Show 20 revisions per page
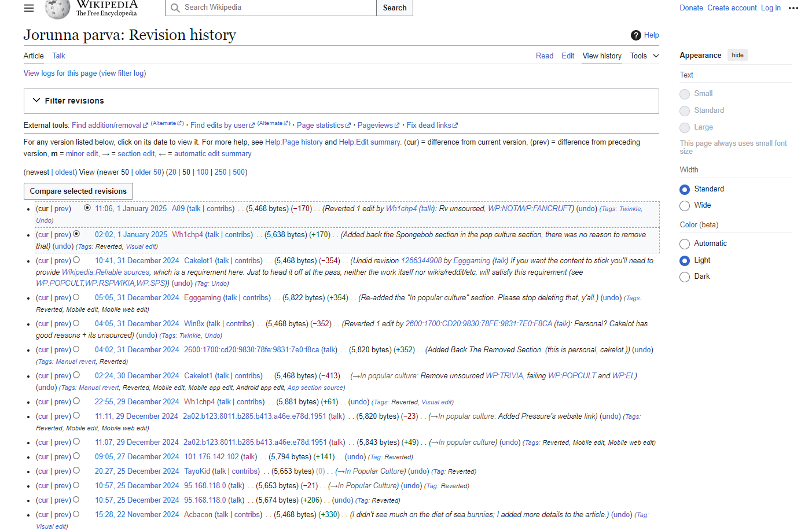The width and height of the screenshot is (812, 531). (x=172, y=172)
